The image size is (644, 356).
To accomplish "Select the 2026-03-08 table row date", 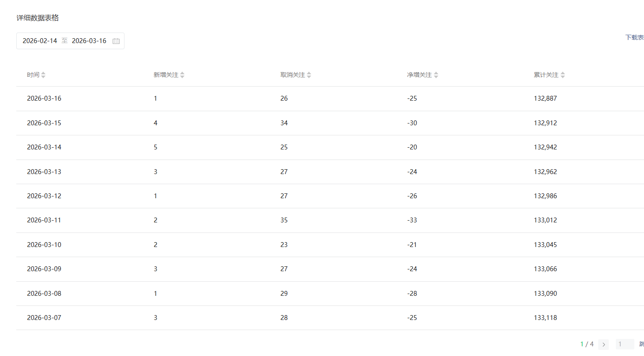I will point(44,294).
